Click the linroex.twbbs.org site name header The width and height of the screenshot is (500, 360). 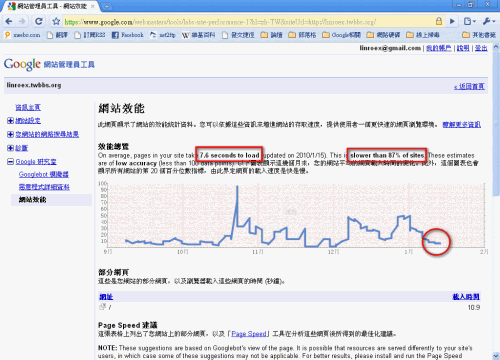pyautogui.click(x=34, y=85)
